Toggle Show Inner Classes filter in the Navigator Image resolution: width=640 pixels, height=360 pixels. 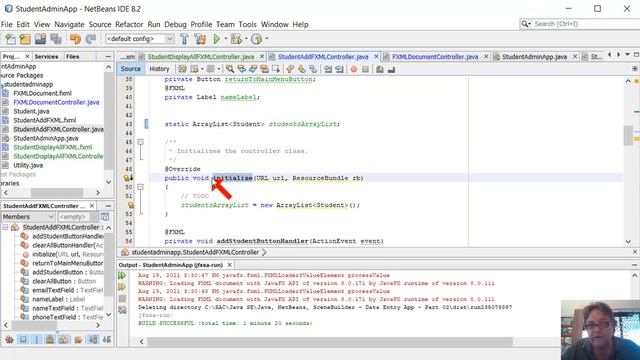(x=63, y=339)
